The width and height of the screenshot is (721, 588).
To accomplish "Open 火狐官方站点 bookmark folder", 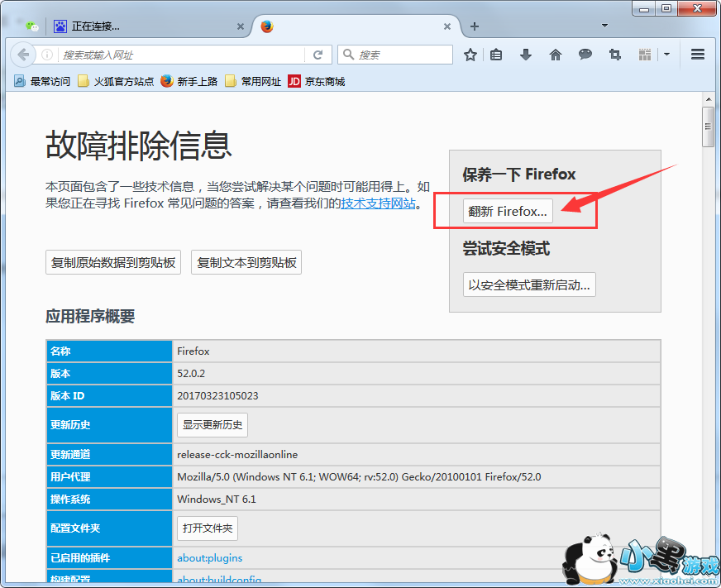I will tap(116, 81).
